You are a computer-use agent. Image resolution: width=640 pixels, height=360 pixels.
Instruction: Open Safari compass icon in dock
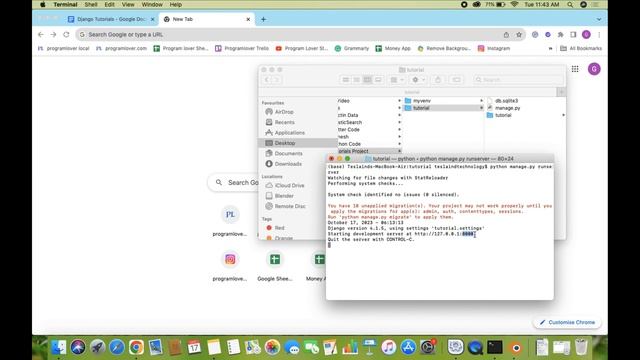click(117, 347)
